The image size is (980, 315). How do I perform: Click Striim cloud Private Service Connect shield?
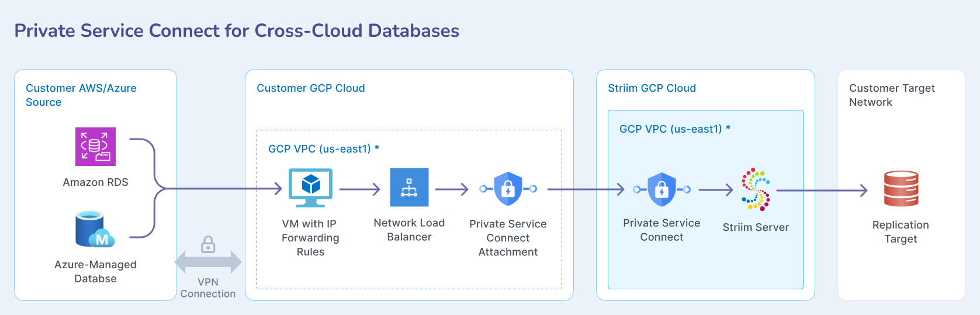pos(662,189)
